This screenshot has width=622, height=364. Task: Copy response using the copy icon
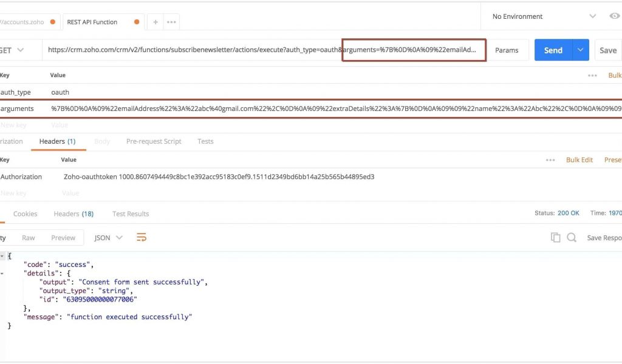click(x=555, y=238)
